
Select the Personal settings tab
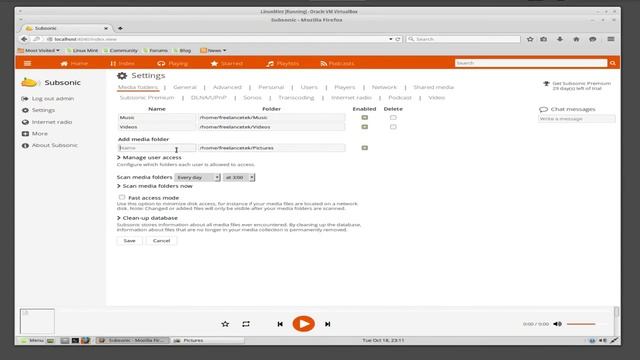[x=271, y=87]
